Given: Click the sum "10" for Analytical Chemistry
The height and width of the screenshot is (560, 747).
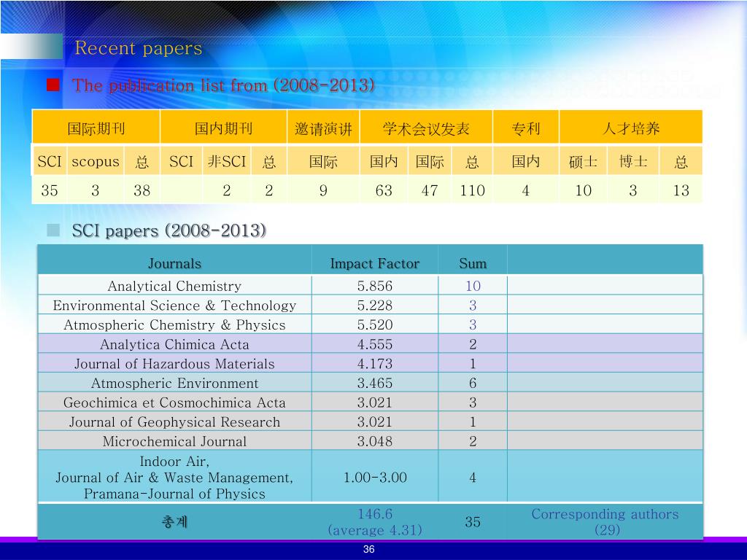Looking at the screenshot, I should point(473,286).
